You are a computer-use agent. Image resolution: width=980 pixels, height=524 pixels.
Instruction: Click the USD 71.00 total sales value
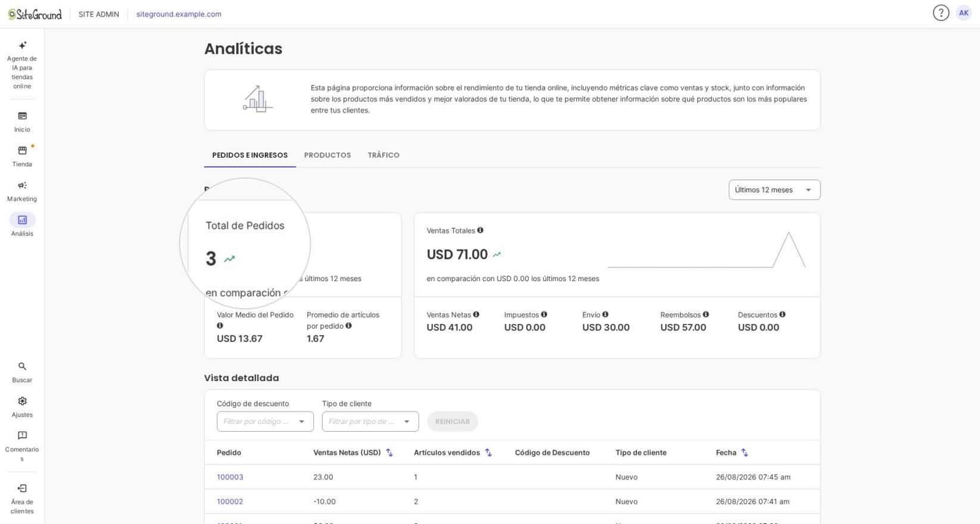pos(457,255)
